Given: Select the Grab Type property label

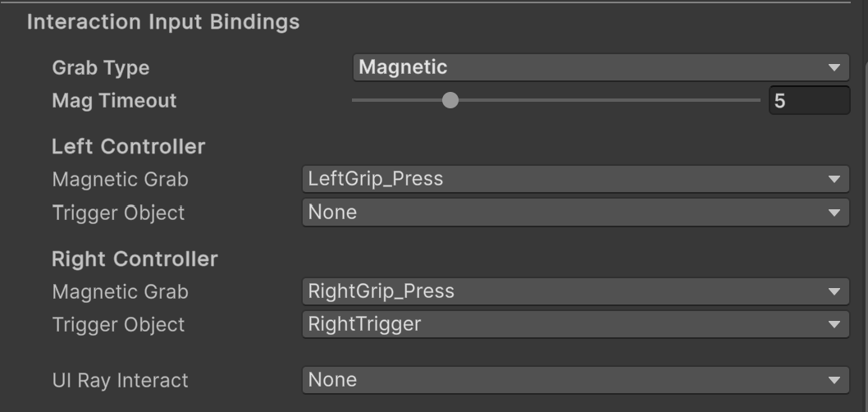Looking at the screenshot, I should (100, 68).
